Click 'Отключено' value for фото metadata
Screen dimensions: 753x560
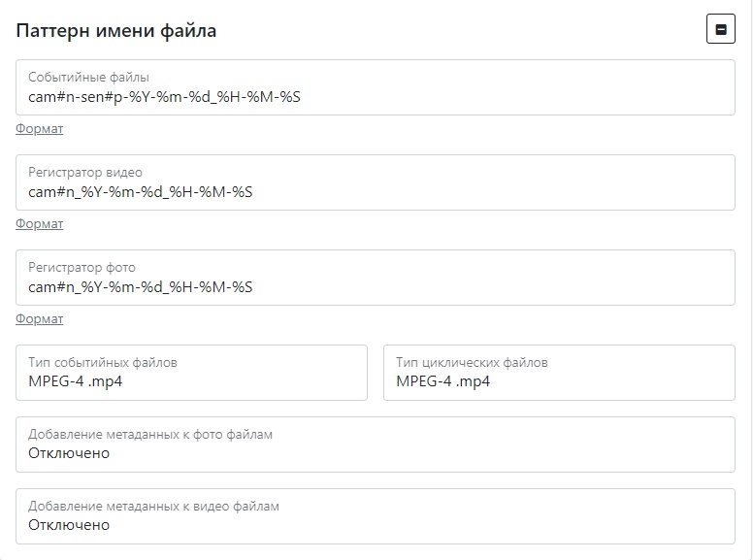tap(69, 453)
